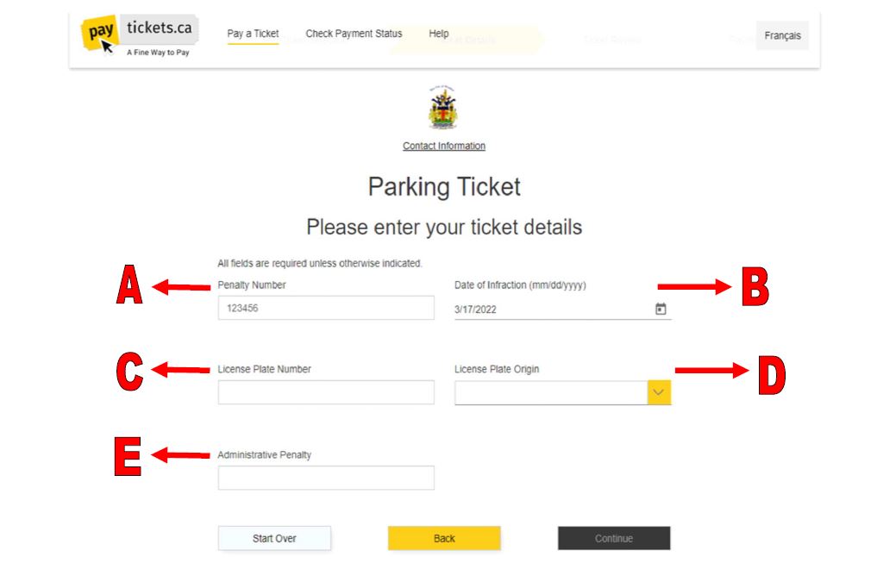Image resolution: width=896 pixels, height=588 pixels.
Task: Expand the date selection via calendar control
Action: (x=660, y=307)
